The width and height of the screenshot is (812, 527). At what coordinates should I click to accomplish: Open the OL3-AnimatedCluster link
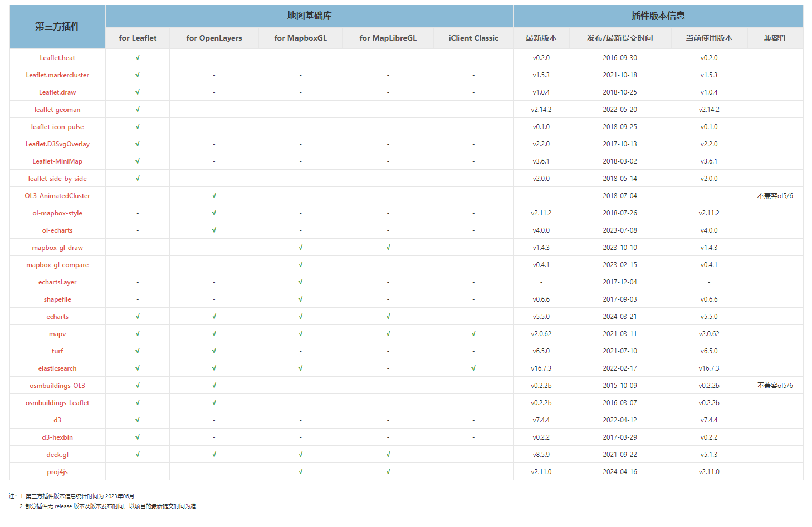[x=57, y=196]
